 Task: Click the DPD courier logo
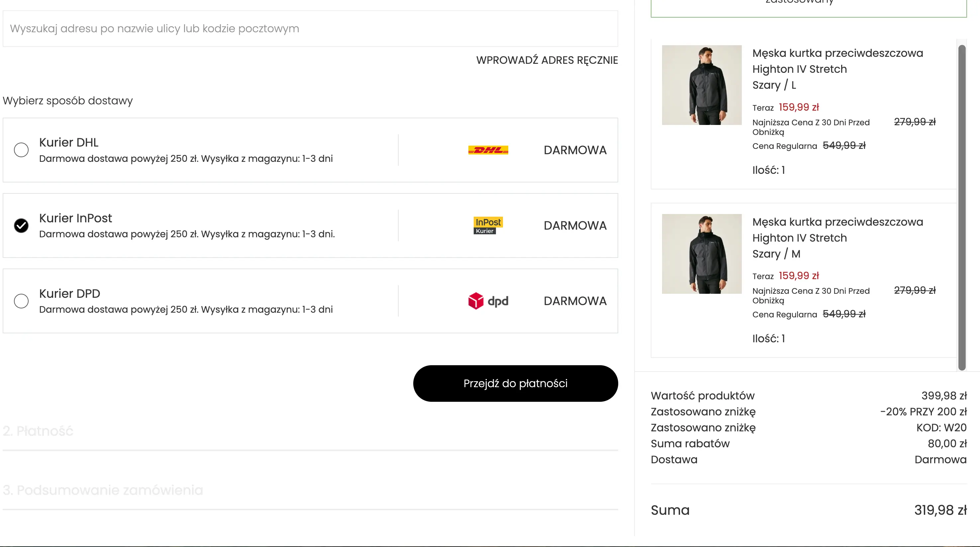[x=488, y=301]
